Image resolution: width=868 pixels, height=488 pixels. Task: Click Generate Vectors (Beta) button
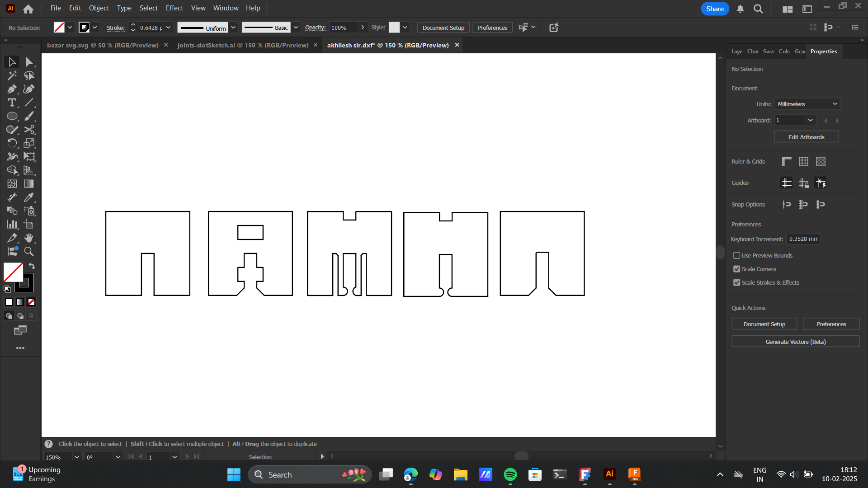795,342
